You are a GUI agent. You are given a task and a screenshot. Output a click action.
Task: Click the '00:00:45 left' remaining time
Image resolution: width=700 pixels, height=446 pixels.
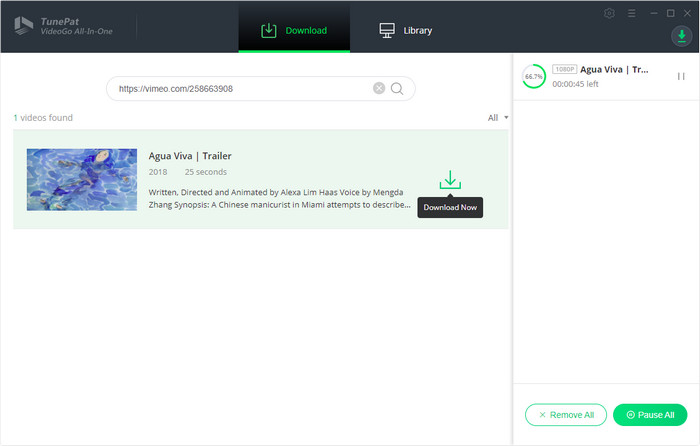(575, 84)
